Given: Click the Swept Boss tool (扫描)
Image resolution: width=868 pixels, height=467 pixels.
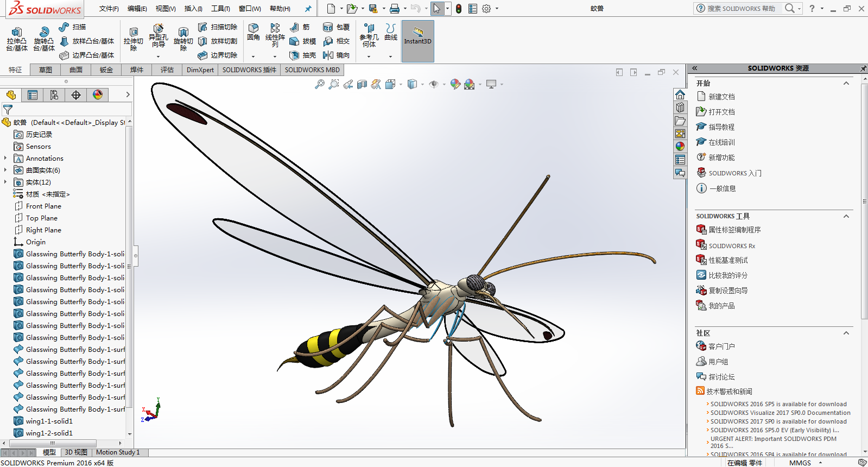Looking at the screenshot, I should pyautogui.click(x=72, y=27).
